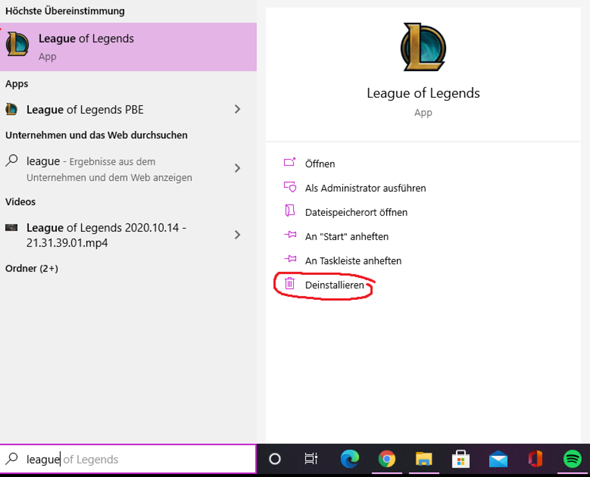Select Öffnen to launch the app
Viewport: 590px width, 477px height.
(x=320, y=164)
